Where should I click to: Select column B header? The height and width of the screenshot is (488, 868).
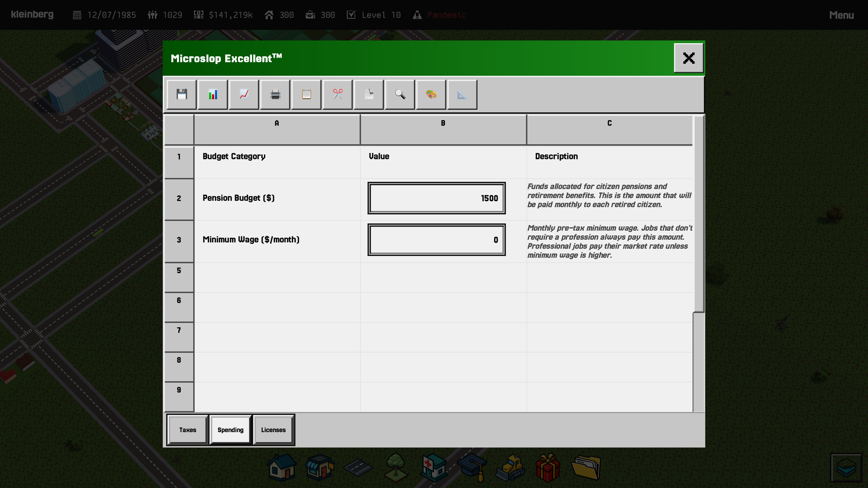(443, 130)
